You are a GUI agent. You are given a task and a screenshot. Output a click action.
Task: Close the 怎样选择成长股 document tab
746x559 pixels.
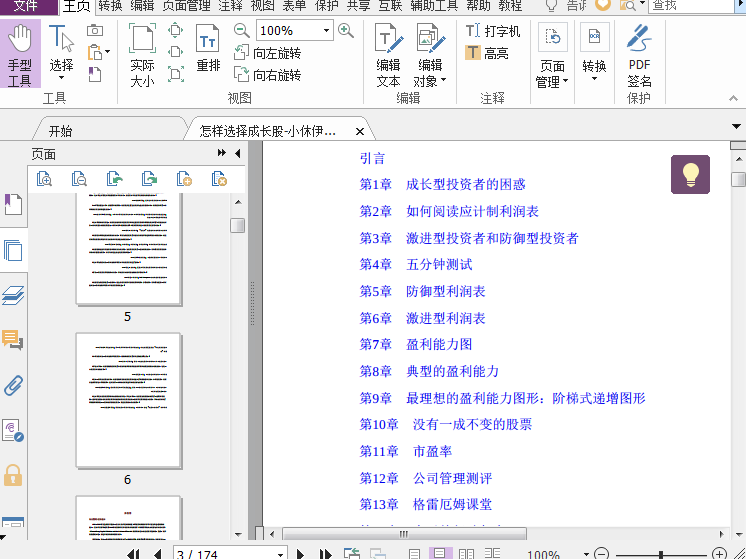pyautogui.click(x=360, y=132)
